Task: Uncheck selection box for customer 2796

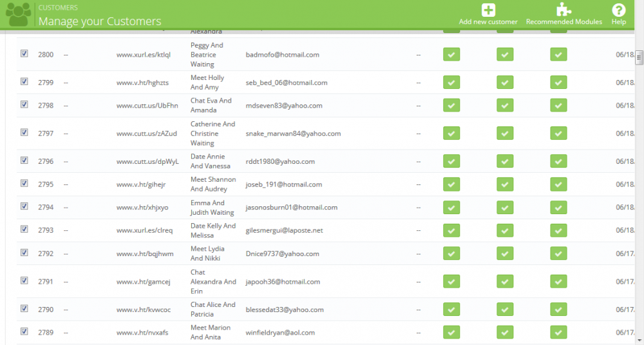Action: (24, 161)
